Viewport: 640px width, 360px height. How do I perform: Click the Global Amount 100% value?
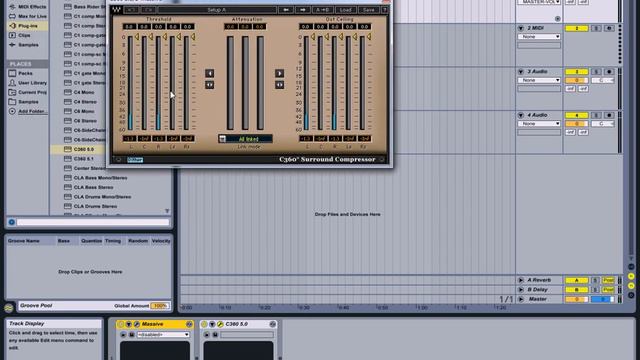(x=159, y=306)
